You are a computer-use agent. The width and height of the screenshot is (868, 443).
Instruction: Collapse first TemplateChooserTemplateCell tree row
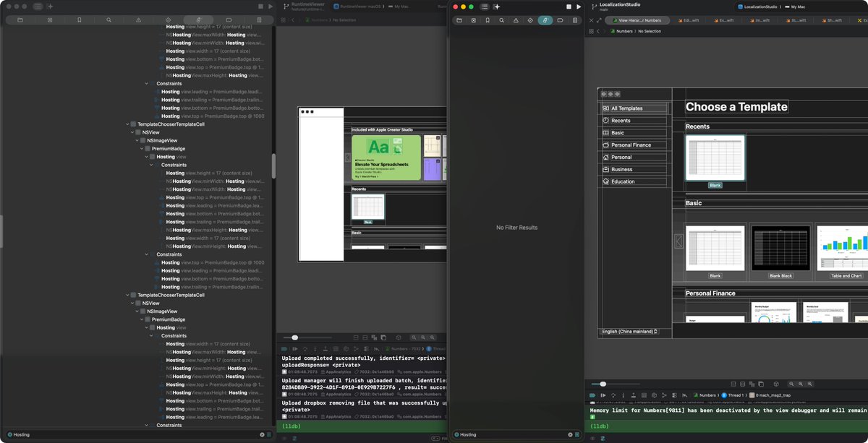point(128,124)
